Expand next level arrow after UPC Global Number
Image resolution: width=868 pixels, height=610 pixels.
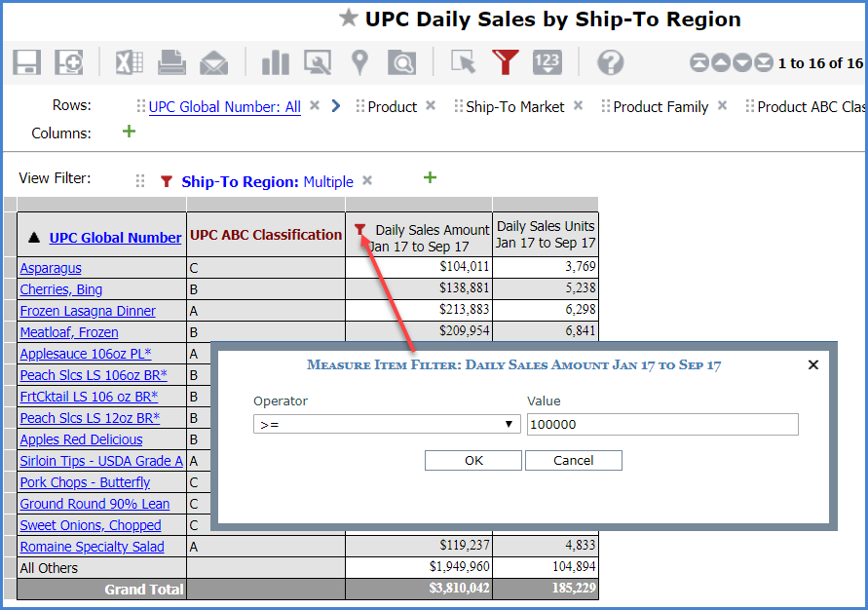coord(336,106)
